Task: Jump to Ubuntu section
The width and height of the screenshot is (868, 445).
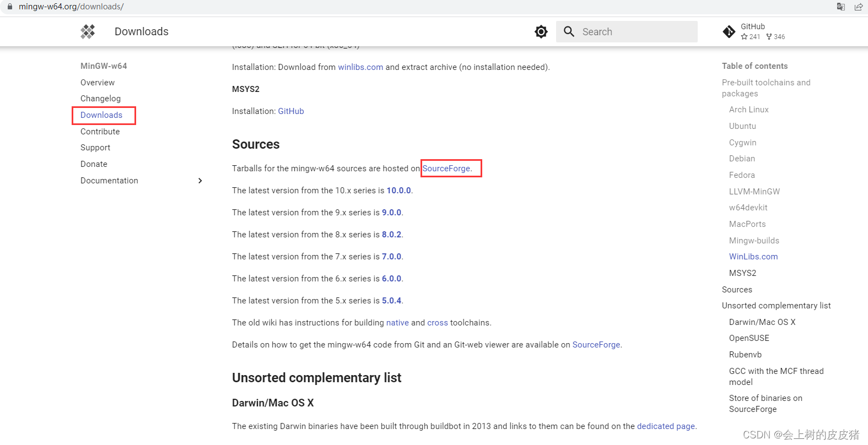Action: pos(742,126)
